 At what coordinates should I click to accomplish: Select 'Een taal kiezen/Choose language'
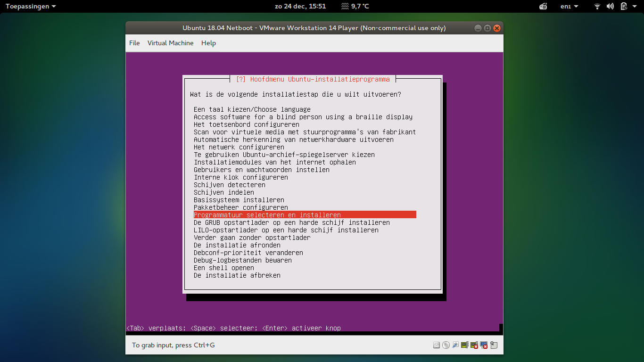(252, 109)
